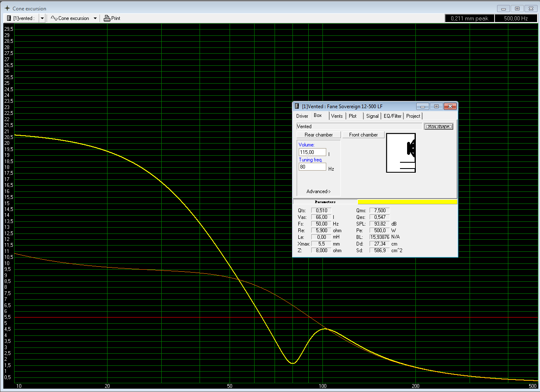Image resolution: width=540 pixels, height=392 pixels.
Task: Select the Rear chamber button
Action: [318, 135]
